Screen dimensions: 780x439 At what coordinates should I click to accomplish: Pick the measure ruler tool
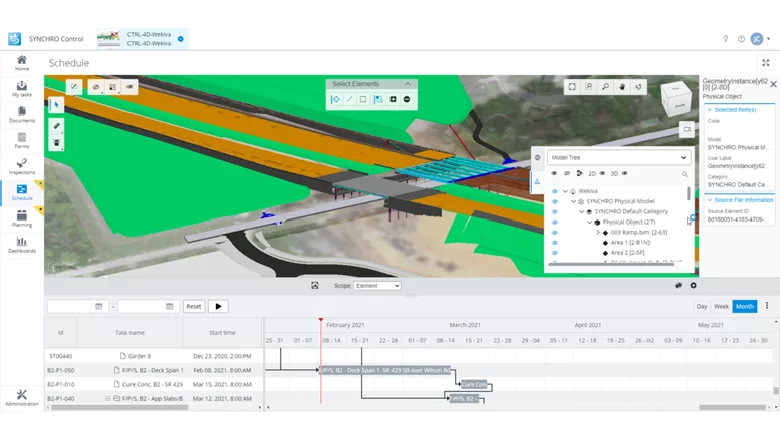tap(56, 126)
